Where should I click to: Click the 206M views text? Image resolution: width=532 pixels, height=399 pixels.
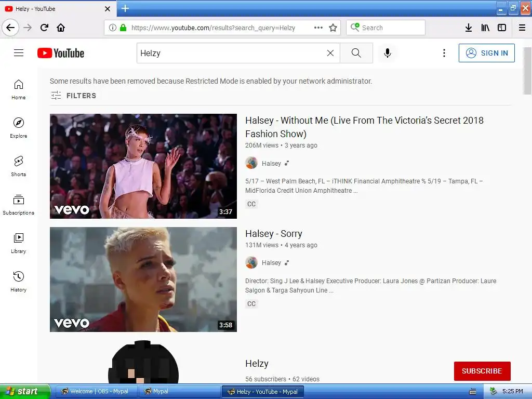[262, 145]
